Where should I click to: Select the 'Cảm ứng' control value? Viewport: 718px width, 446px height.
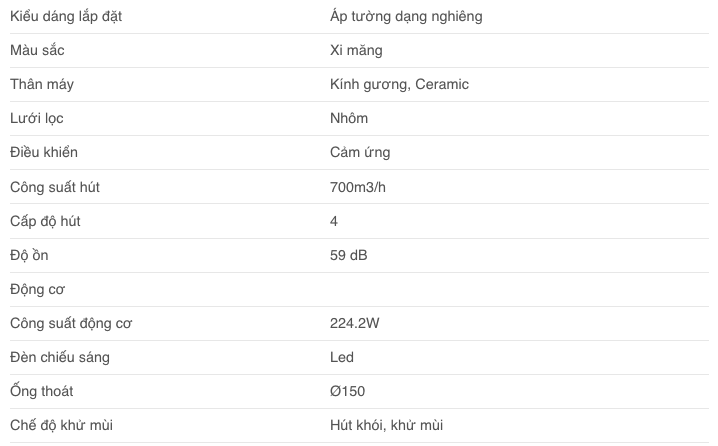click(x=360, y=152)
